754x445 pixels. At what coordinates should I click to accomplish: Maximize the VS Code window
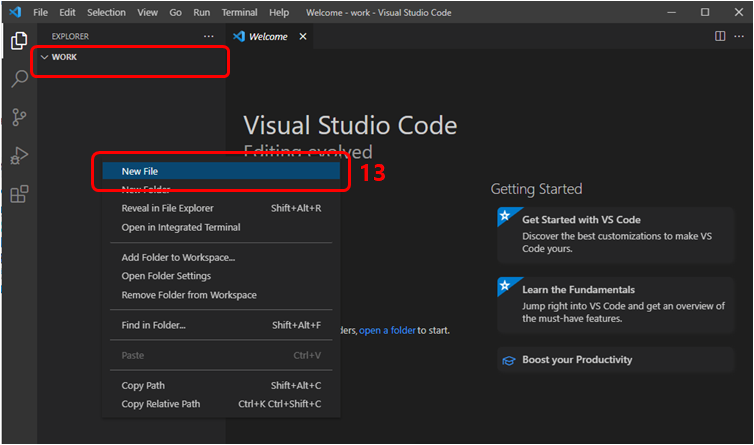(x=705, y=13)
